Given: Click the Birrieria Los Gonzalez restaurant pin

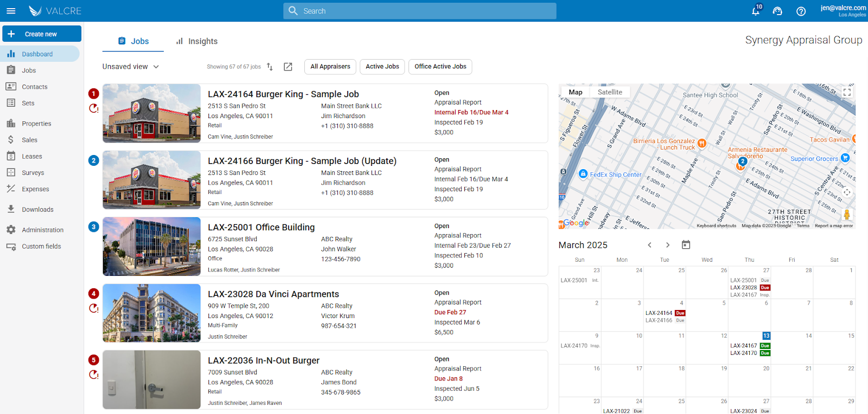Looking at the screenshot, I should [x=702, y=144].
